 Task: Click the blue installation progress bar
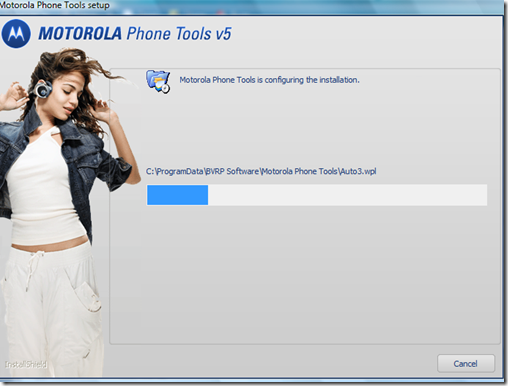pos(317,195)
